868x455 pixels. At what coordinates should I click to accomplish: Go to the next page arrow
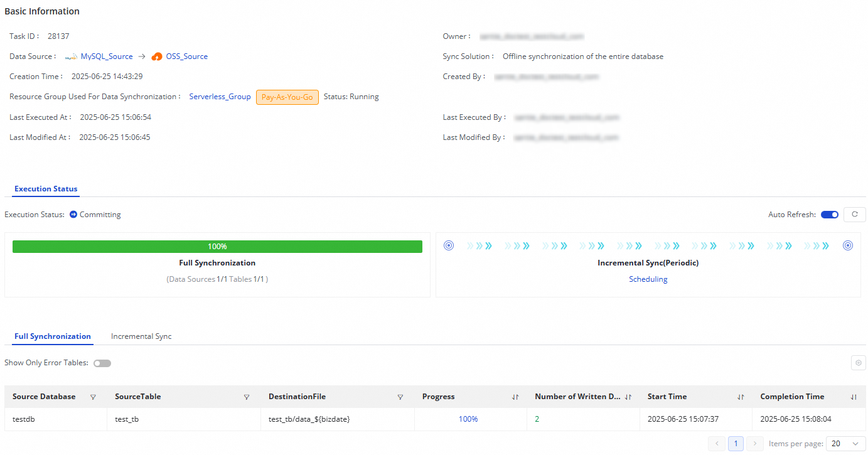[x=756, y=444]
